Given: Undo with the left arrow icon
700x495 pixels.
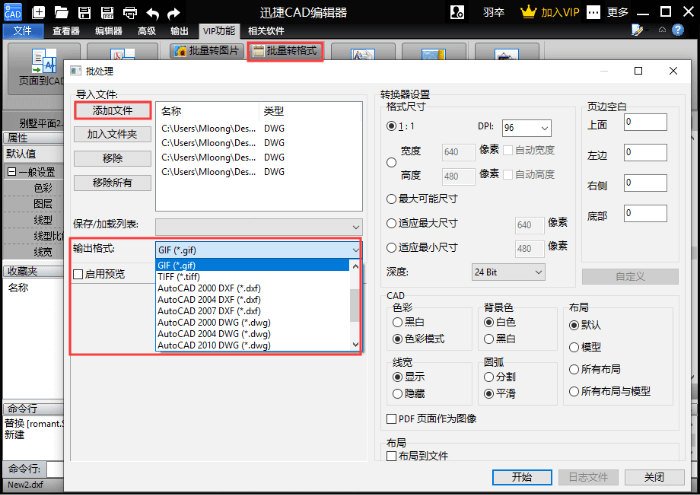Looking at the screenshot, I should point(153,13).
